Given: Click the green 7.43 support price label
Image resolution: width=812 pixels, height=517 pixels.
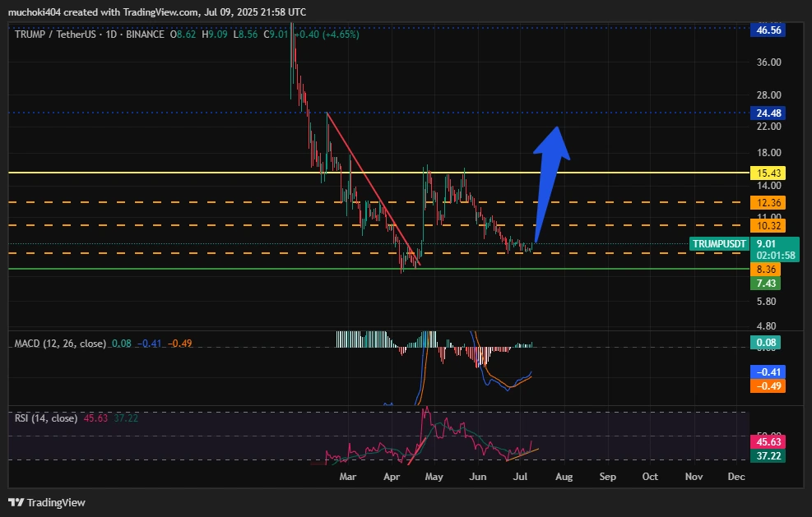Looking at the screenshot, I should point(766,284).
